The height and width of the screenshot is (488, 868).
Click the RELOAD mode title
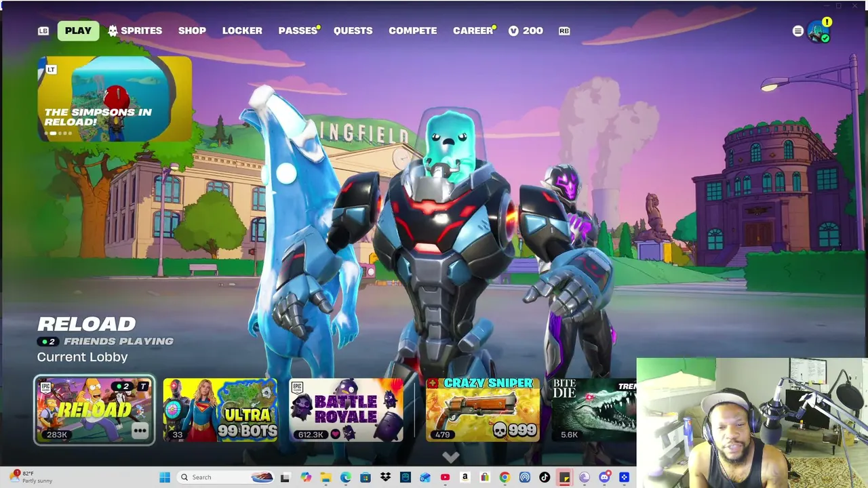(86, 324)
